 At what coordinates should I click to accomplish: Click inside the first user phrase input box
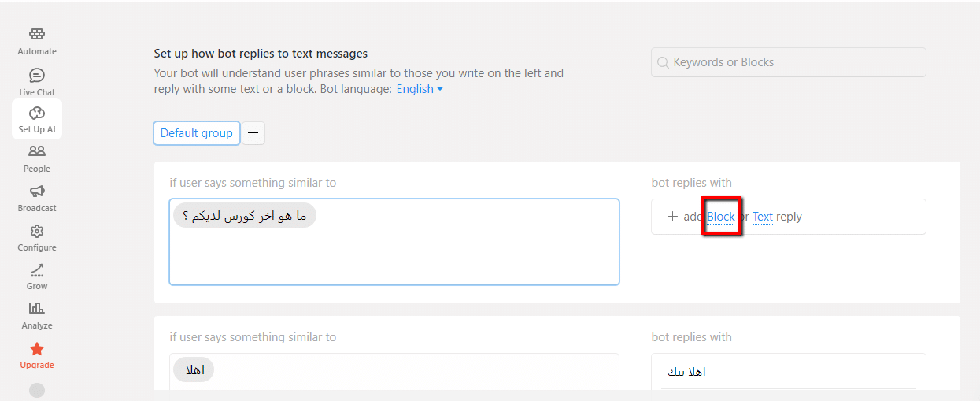(394, 242)
